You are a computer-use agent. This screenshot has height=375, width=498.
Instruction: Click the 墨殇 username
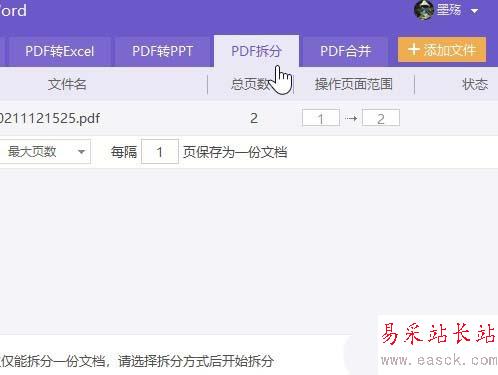point(449,10)
